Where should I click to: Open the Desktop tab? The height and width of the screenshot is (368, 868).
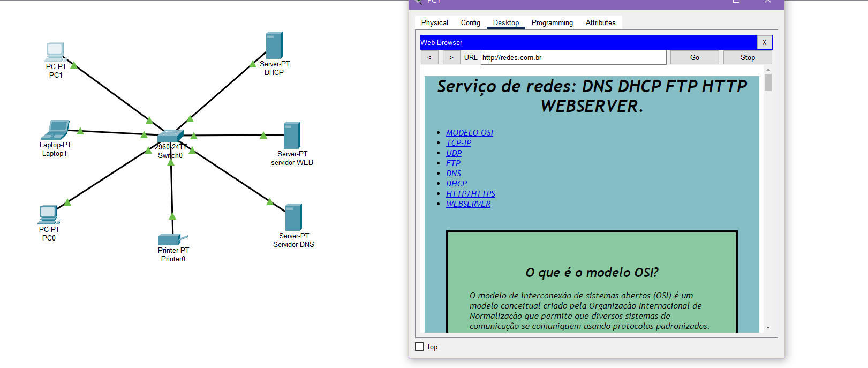(506, 22)
